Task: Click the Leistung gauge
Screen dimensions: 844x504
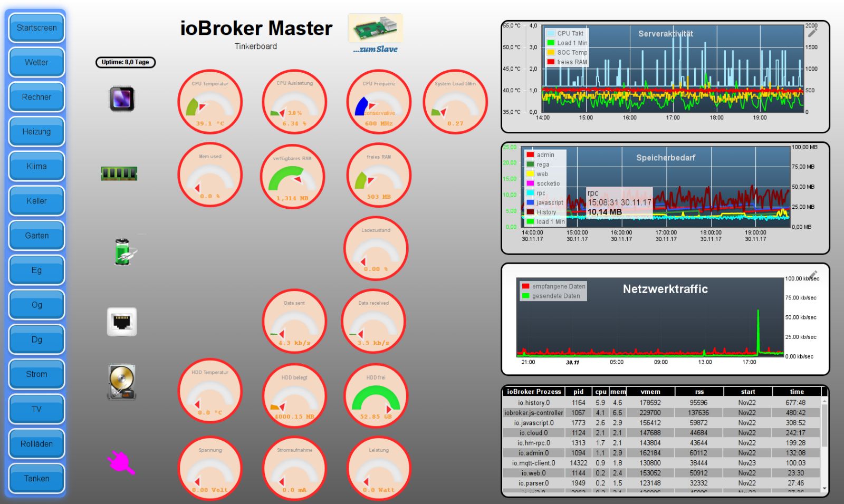Action: click(379, 469)
